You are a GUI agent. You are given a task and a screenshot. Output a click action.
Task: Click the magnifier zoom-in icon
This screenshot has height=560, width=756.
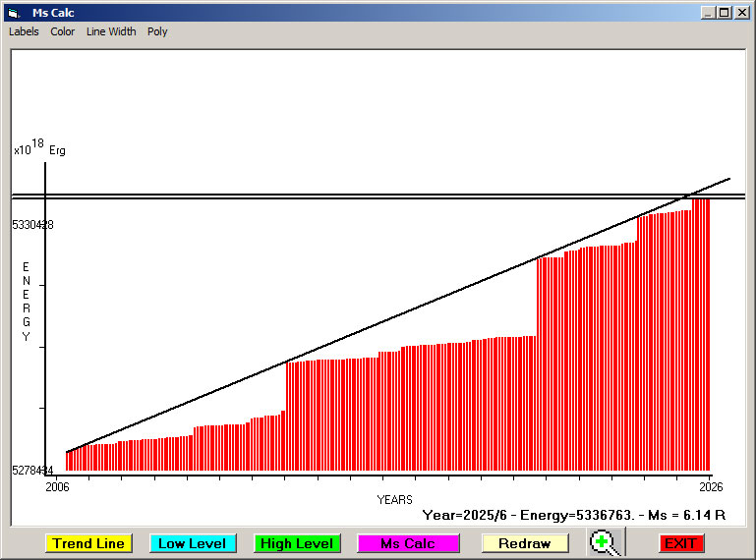606,543
